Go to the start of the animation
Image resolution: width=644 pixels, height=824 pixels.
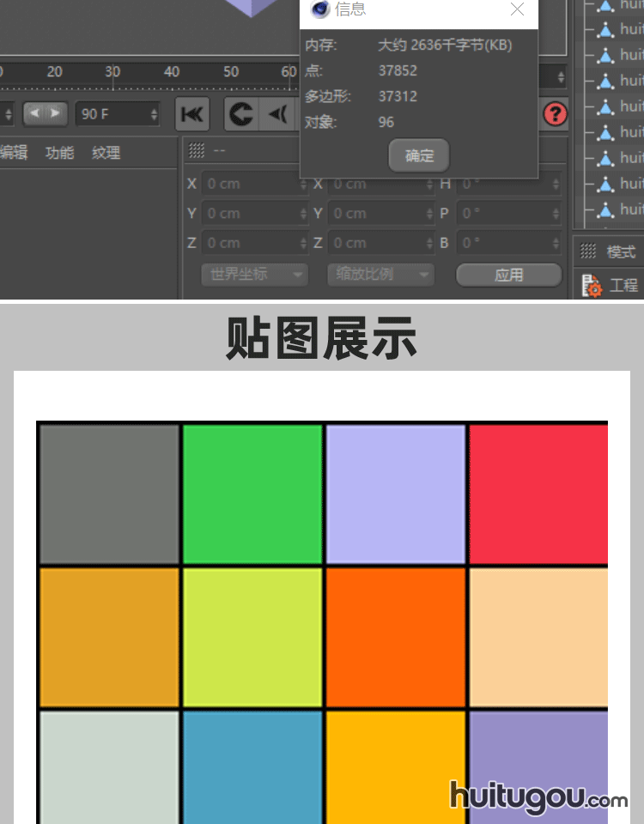point(192,114)
